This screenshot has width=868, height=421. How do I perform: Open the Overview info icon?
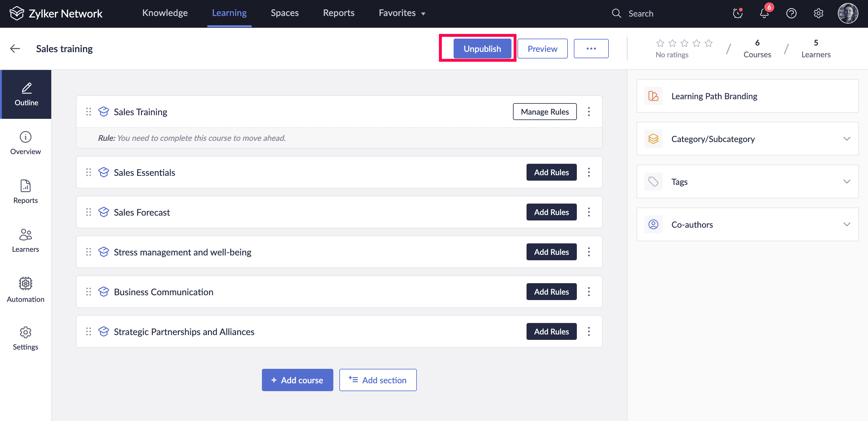coord(26,137)
